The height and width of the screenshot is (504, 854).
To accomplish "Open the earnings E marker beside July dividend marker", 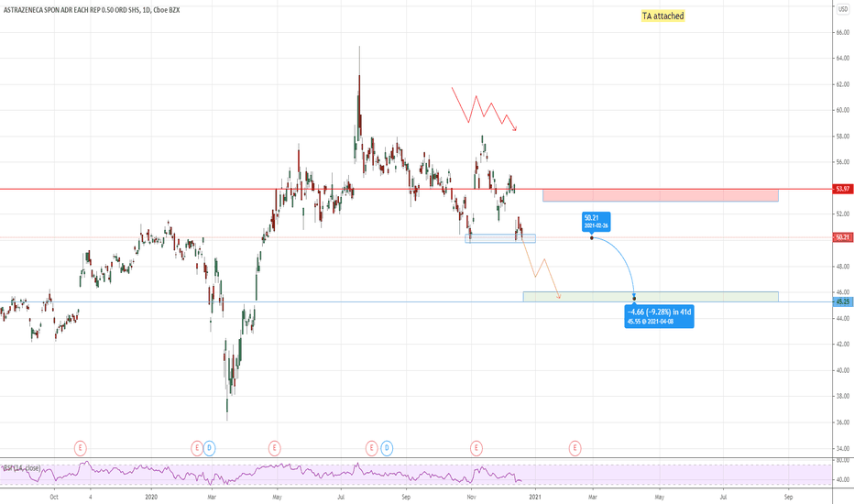I will click(371, 448).
